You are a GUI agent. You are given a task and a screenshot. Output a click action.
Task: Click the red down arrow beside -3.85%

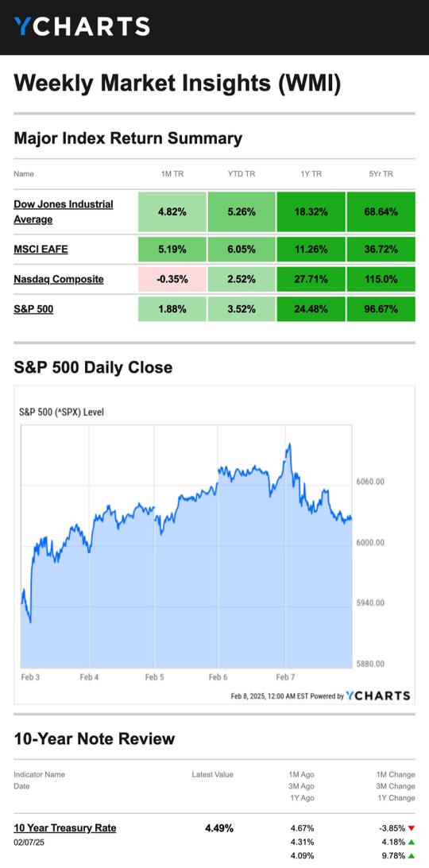(x=412, y=829)
